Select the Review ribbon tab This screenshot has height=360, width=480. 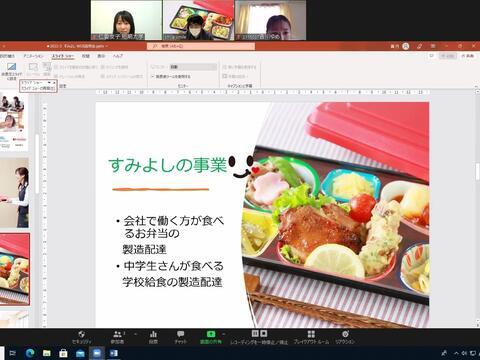pos(86,56)
